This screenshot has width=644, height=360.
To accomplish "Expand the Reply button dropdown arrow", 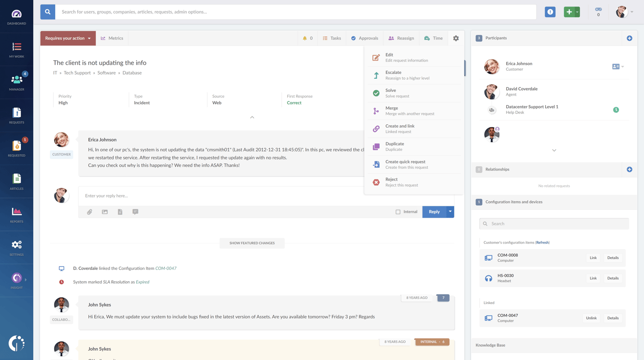I will pos(450,212).
